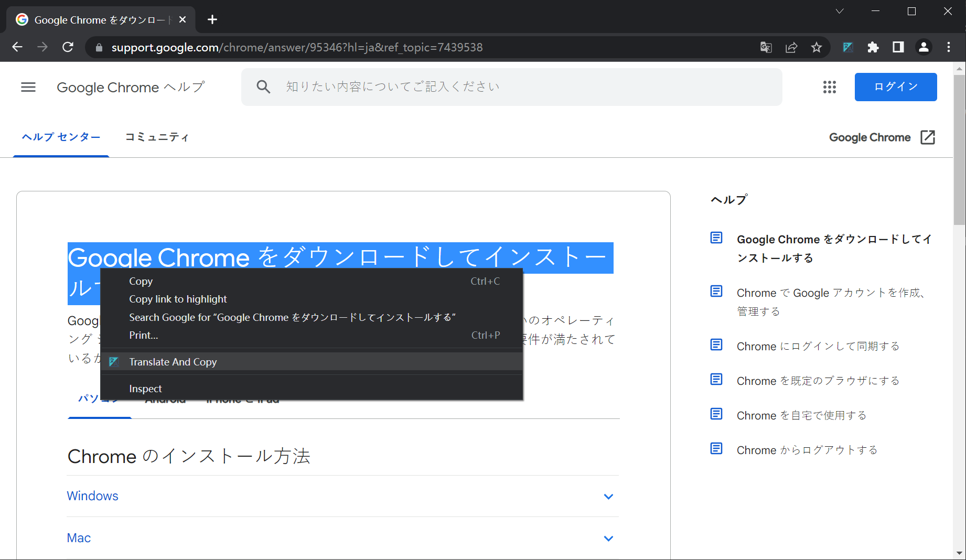Toggle the browser side panel

[898, 47]
